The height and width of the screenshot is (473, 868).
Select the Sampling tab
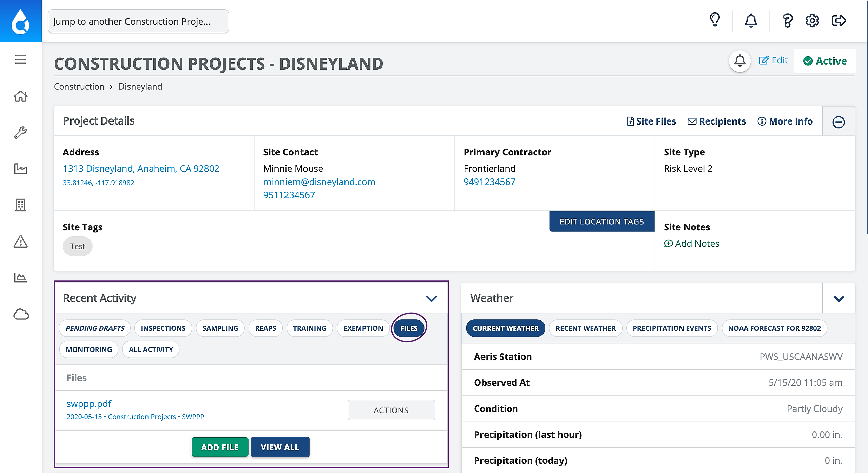click(220, 328)
